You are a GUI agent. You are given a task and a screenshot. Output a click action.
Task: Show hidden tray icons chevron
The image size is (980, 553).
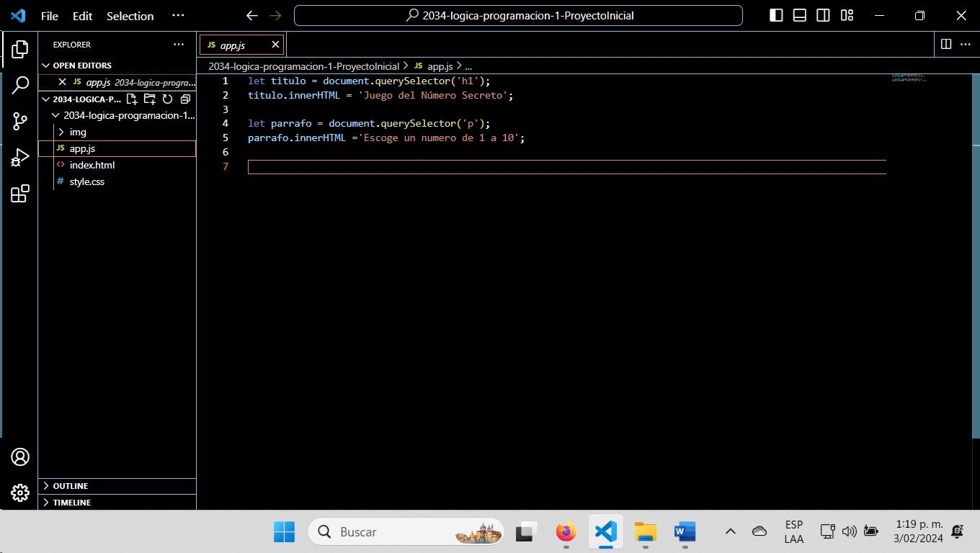click(x=730, y=531)
